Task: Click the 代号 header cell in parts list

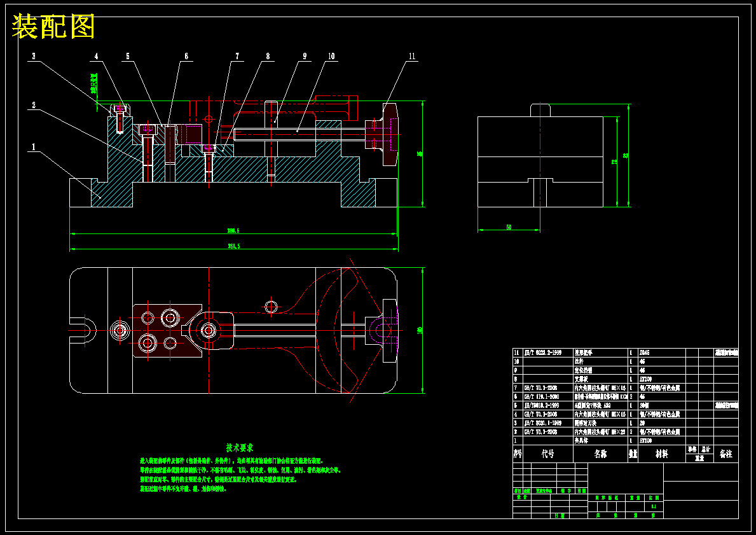Action: (x=547, y=454)
